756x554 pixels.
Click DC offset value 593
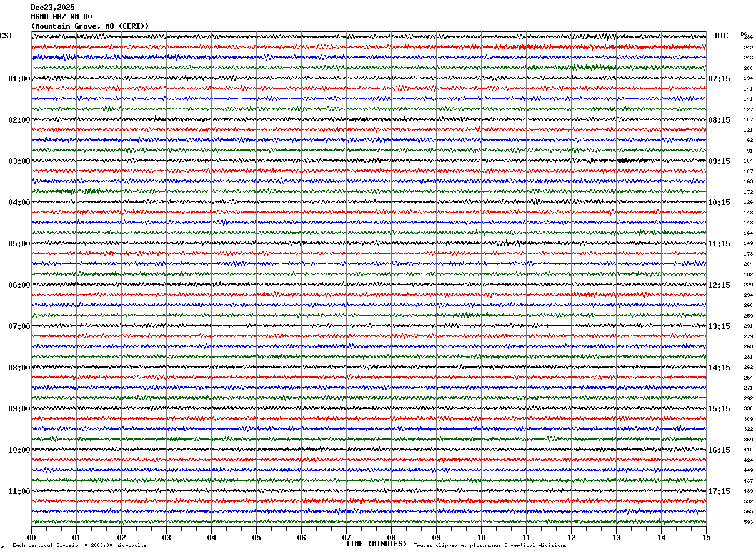(749, 522)
